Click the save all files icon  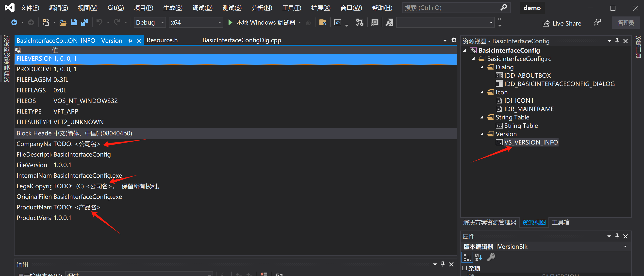(85, 23)
